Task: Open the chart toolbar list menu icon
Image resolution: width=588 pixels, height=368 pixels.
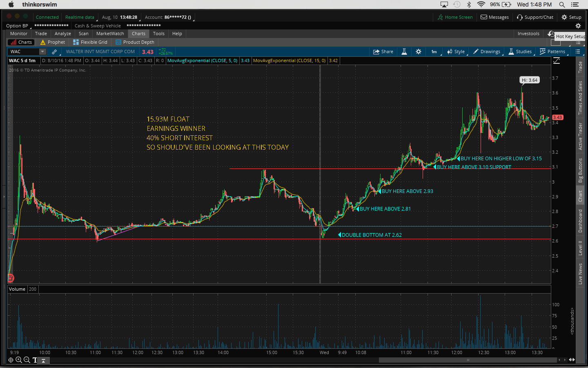Action: click(x=578, y=52)
